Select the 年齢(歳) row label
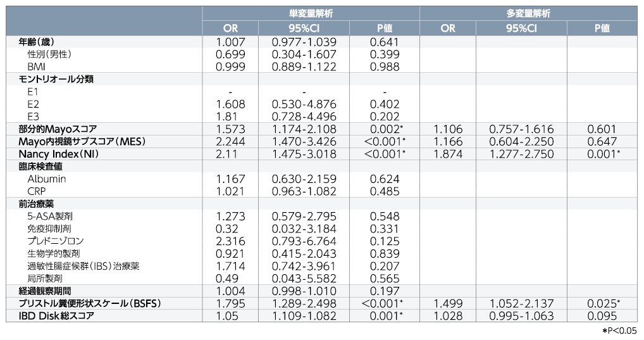The width and height of the screenshot is (644, 340). point(37,42)
